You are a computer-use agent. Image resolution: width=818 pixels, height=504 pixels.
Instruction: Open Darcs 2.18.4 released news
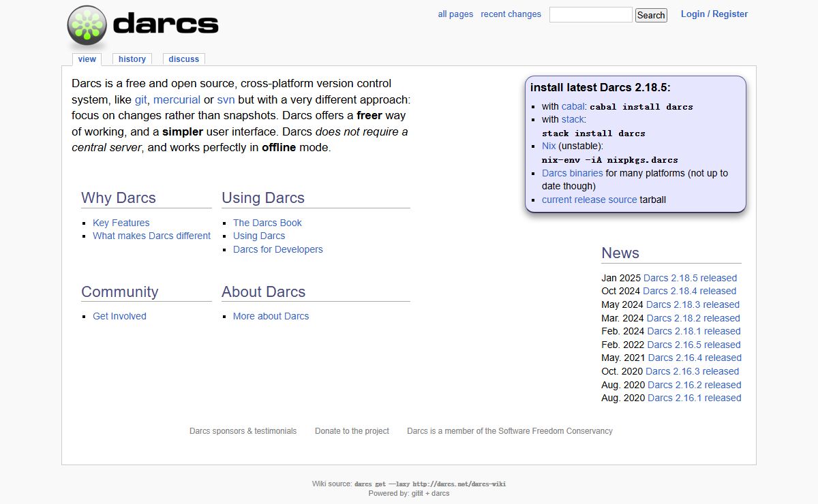(689, 291)
